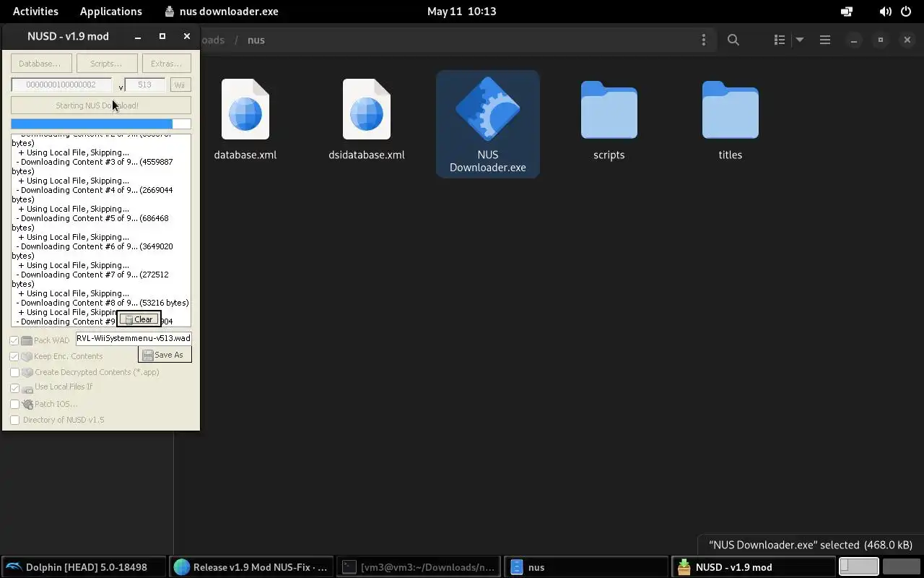Click the version field showing 513
Viewport: 924px width, 578px height.
click(x=144, y=85)
